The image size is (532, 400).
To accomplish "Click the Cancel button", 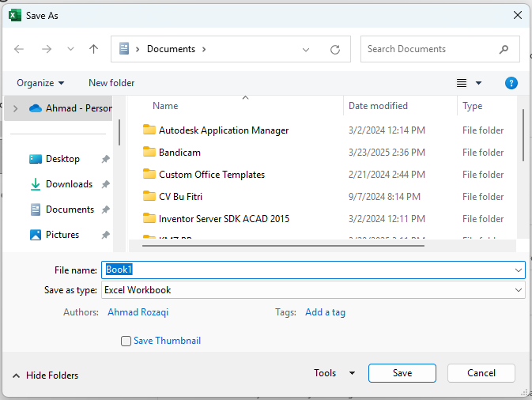I will click(481, 373).
